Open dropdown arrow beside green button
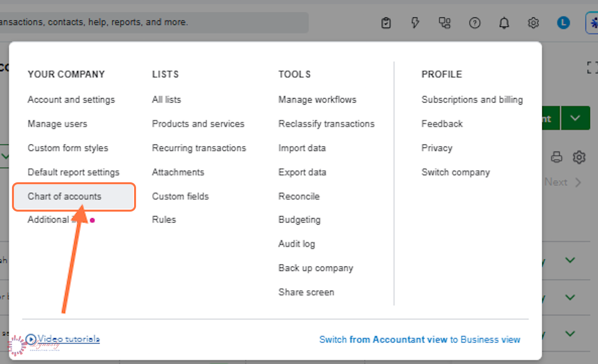 pos(576,119)
